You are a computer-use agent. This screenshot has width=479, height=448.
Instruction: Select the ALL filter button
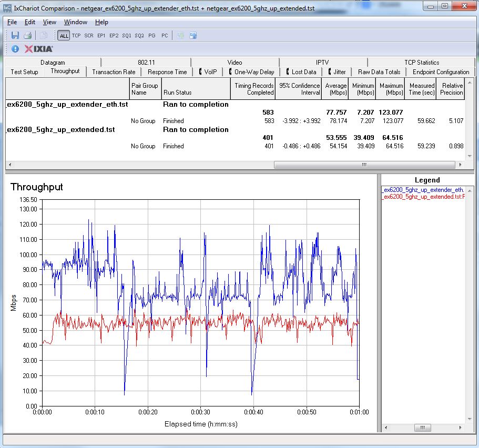pyautogui.click(x=64, y=36)
